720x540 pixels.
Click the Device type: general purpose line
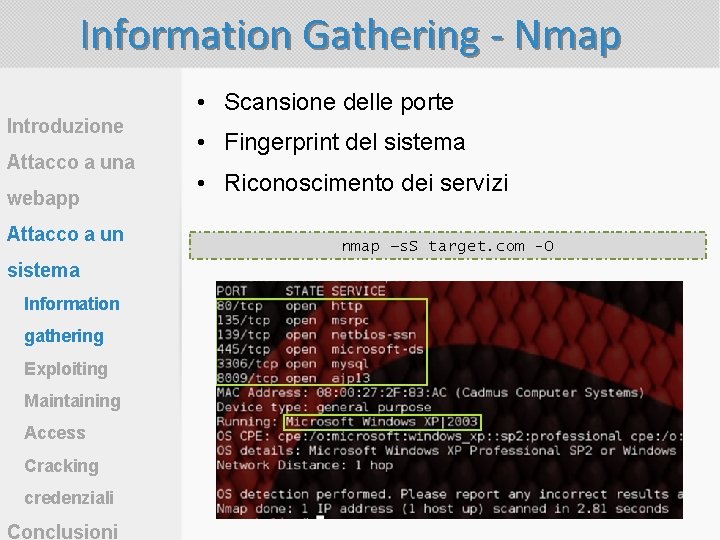[324, 407]
